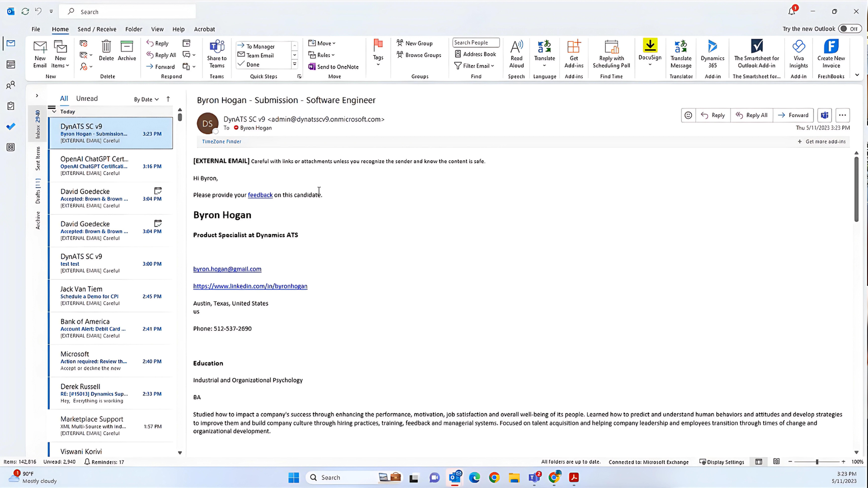Image resolution: width=868 pixels, height=488 pixels.
Task: Click the zoom out minus button
Action: tap(790, 462)
